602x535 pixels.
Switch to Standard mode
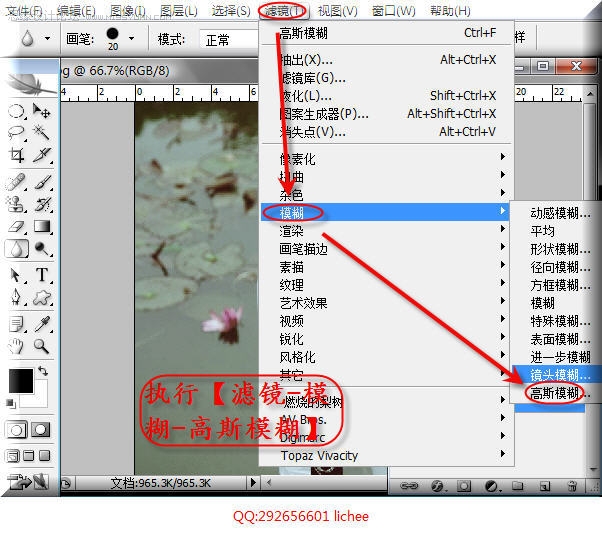click(x=16, y=429)
